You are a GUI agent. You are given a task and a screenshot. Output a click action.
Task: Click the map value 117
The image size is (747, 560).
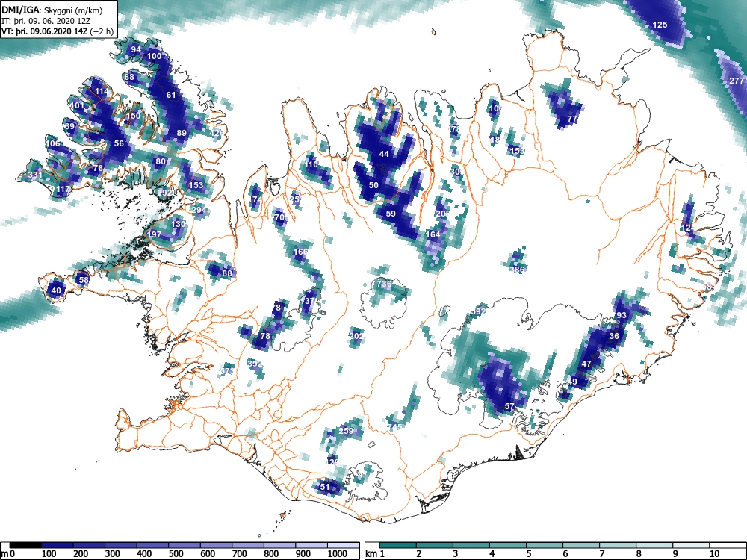[x=63, y=189]
